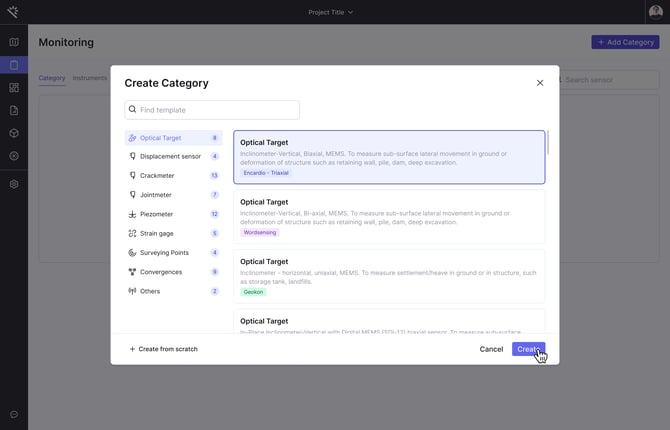Click the circled X icon in sidebar
Screen dimensions: 670x430
pyautogui.click(x=14, y=156)
